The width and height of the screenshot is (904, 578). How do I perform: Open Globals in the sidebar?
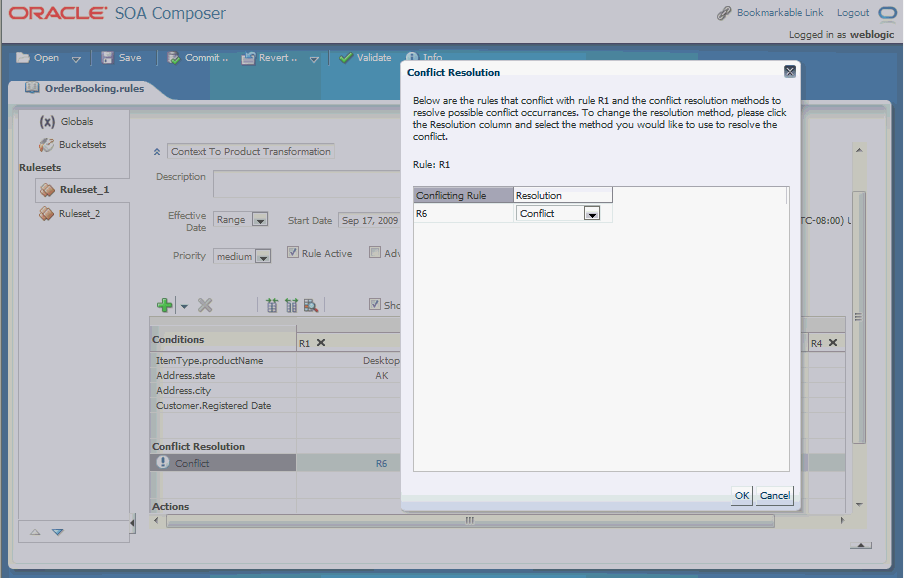click(77, 122)
